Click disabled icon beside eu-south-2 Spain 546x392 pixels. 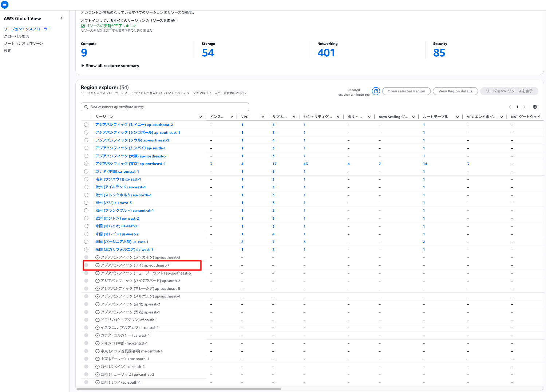click(x=98, y=367)
